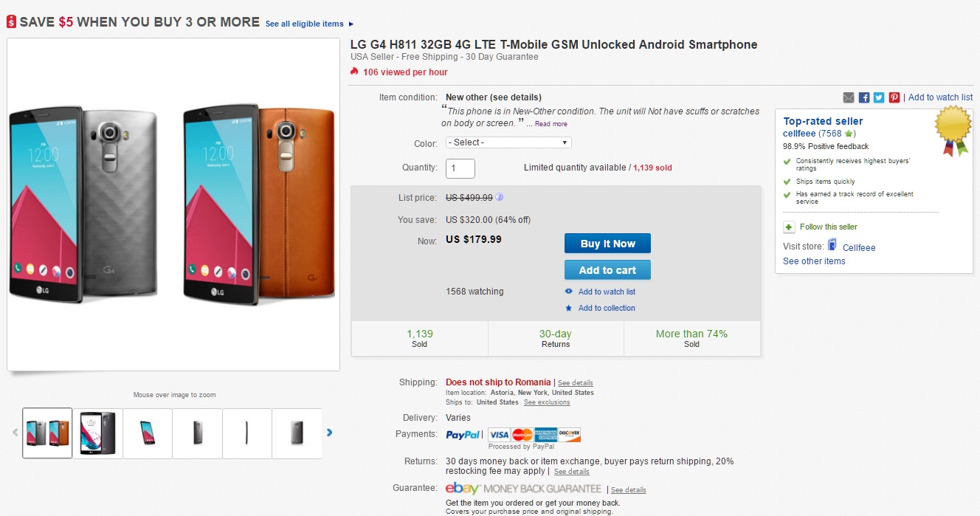Edit the Quantity input field
Viewport: 980px width, 516px height.
pos(460,168)
